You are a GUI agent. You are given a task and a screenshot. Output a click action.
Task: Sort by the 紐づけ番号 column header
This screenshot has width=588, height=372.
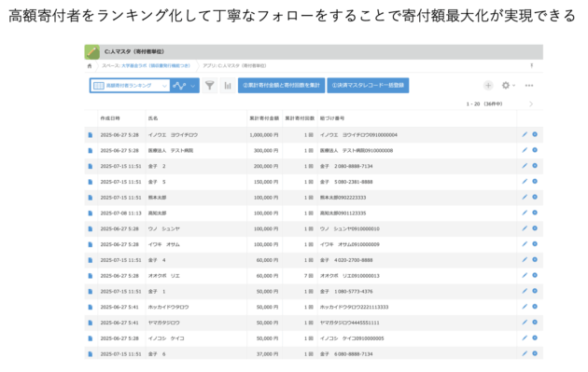[332, 118]
